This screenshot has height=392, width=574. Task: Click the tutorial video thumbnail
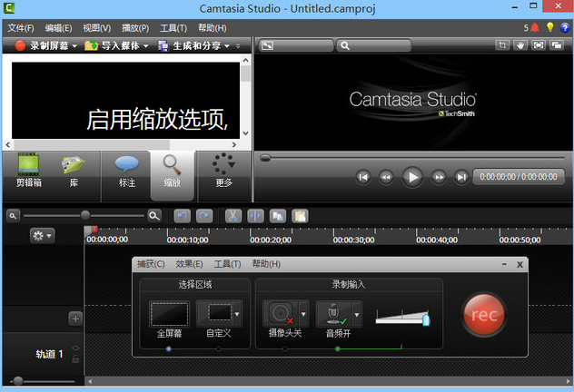125,100
